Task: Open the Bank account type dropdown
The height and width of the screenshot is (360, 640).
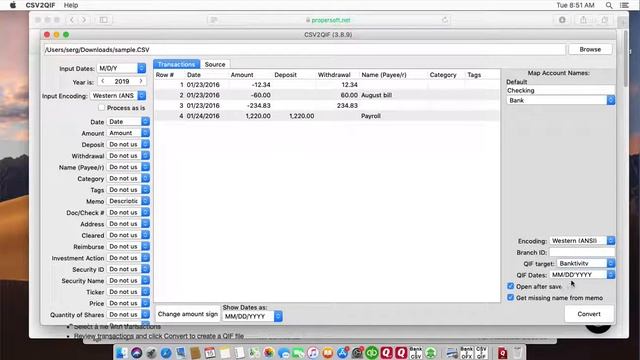Action: pos(560,100)
